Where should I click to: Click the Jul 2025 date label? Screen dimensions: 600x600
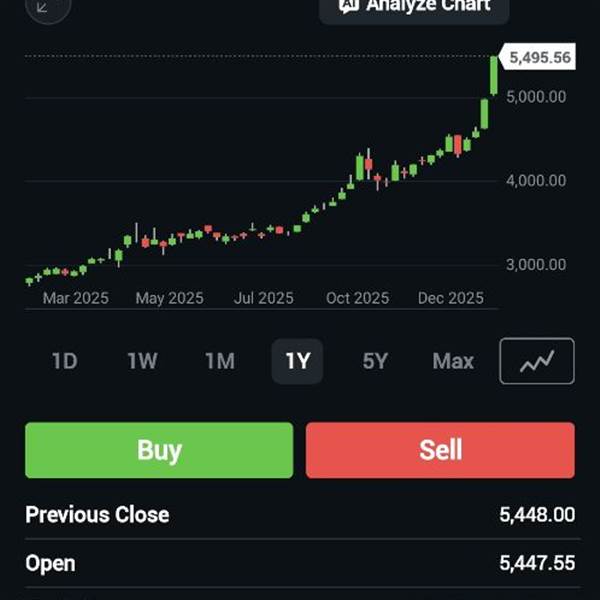[x=264, y=298]
